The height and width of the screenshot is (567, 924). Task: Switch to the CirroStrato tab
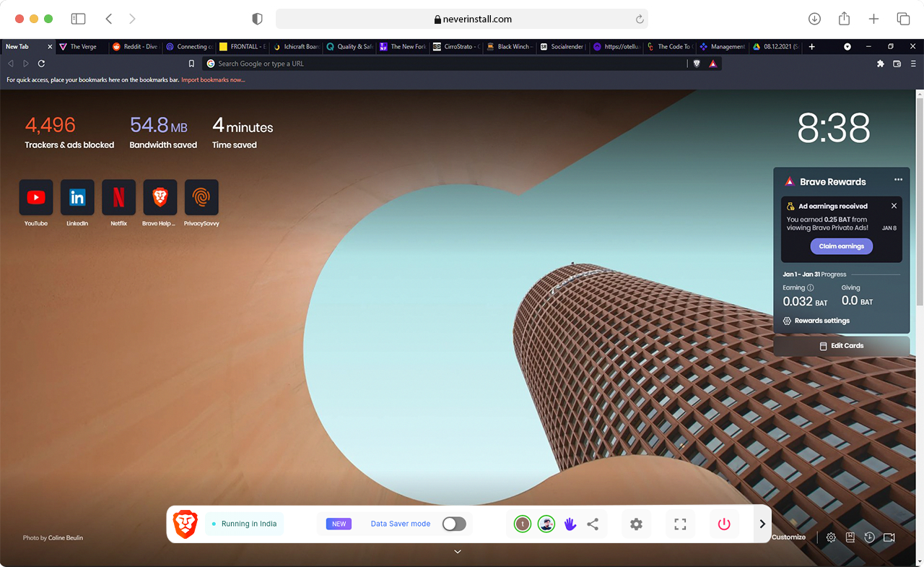click(x=456, y=46)
